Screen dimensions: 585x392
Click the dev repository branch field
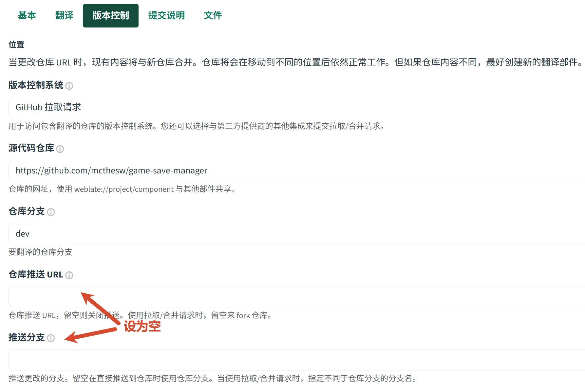tap(297, 234)
